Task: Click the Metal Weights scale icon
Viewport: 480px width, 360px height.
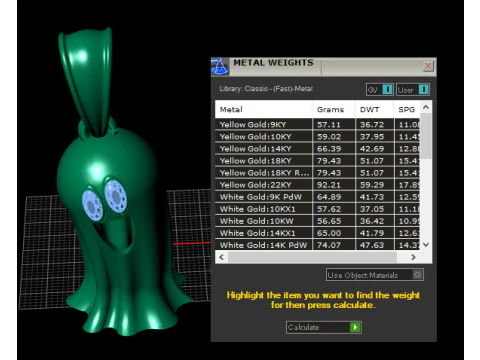Action: point(220,66)
